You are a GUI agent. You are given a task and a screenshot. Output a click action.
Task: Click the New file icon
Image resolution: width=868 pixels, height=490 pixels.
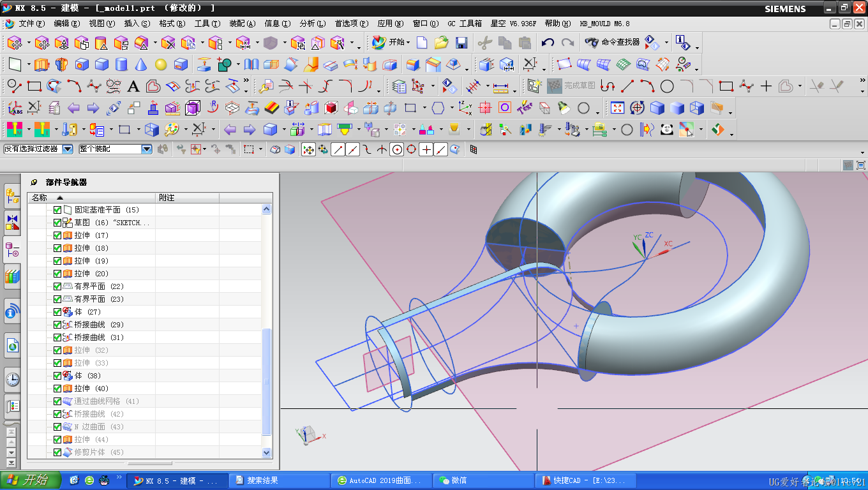tap(421, 43)
